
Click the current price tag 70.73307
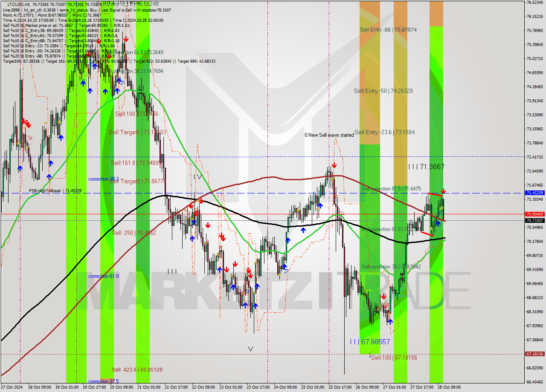coord(534,220)
